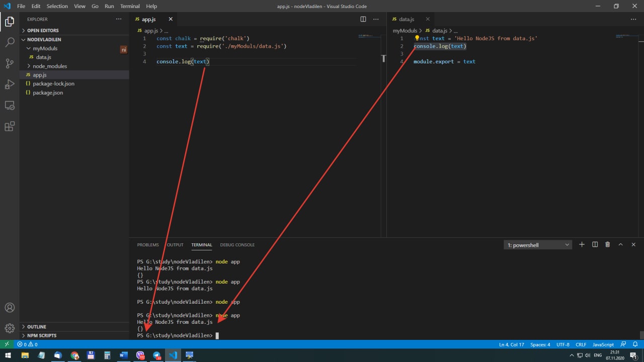Close the data.js editor tab
The width and height of the screenshot is (644, 362).
[428, 19]
